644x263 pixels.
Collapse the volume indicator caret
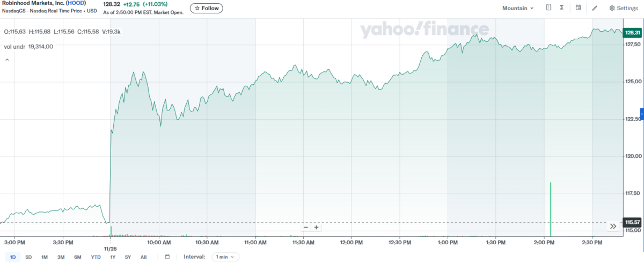[7, 60]
